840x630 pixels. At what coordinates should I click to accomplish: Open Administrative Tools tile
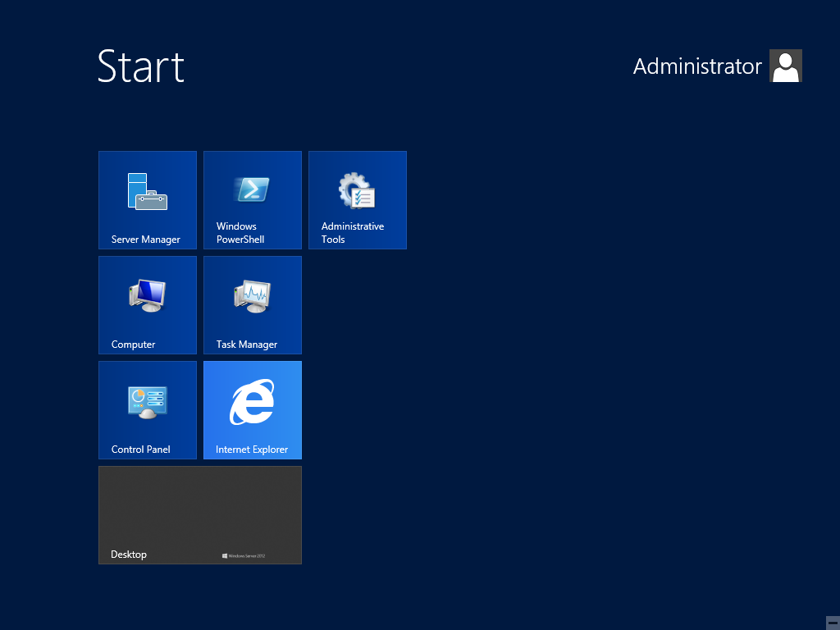coord(358,200)
